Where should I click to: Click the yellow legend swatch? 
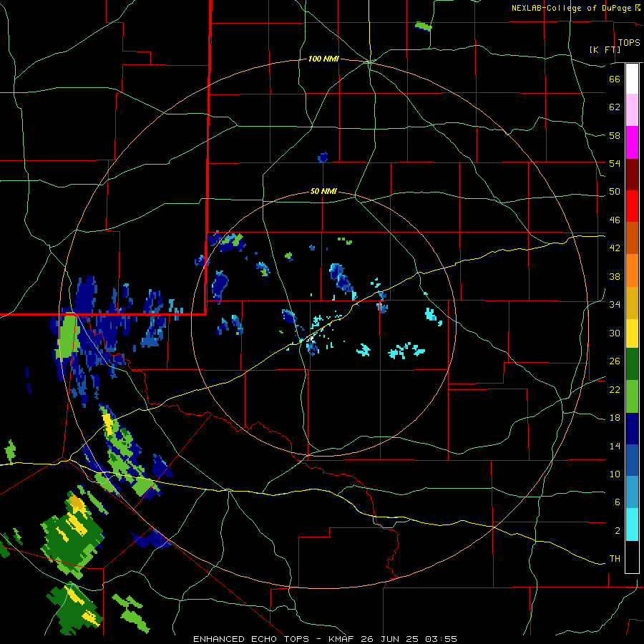coord(632,333)
